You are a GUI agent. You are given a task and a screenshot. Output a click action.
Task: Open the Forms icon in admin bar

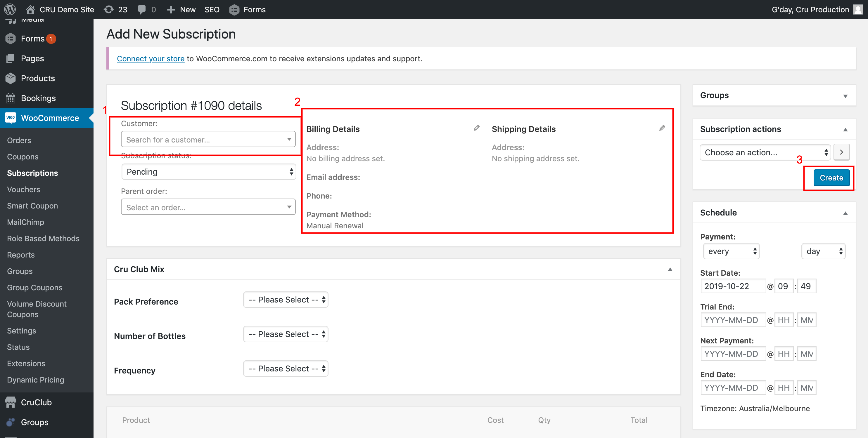pos(234,9)
